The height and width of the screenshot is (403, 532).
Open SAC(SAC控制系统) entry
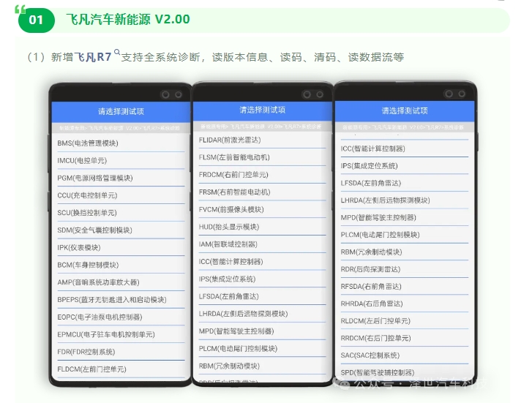[x=405, y=355]
